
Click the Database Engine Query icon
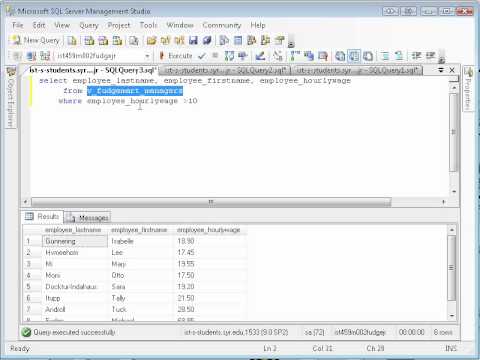pyautogui.click(x=72, y=41)
